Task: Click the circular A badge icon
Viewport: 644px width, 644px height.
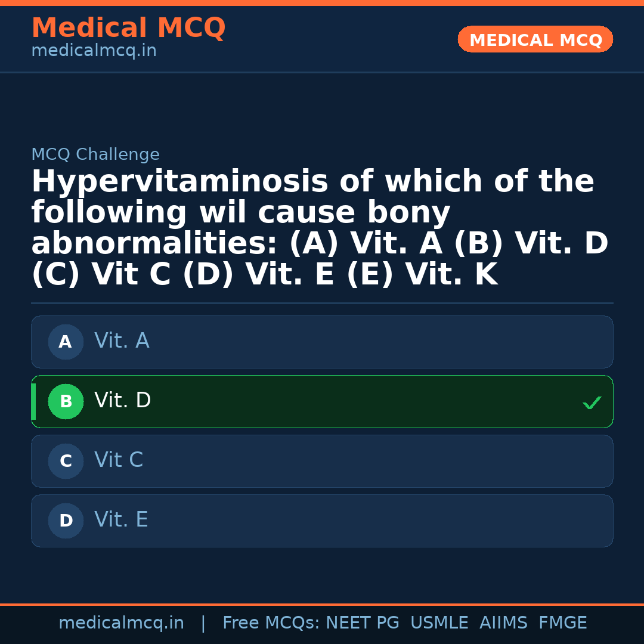Action: click(66, 342)
